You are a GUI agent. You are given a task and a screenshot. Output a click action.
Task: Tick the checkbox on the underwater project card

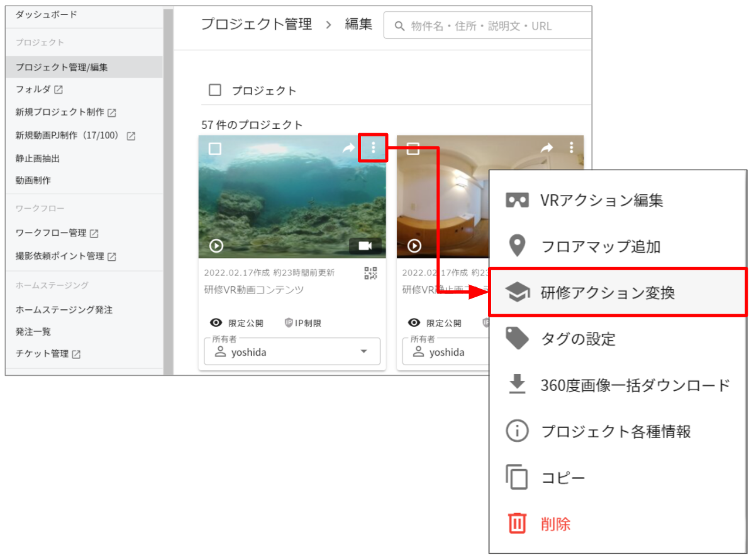pyautogui.click(x=215, y=148)
